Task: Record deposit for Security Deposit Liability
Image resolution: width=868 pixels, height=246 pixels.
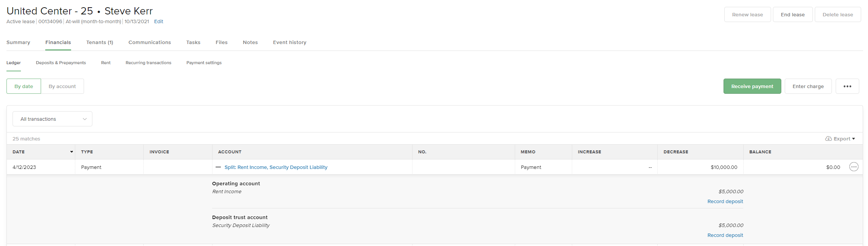Action: coord(725,235)
